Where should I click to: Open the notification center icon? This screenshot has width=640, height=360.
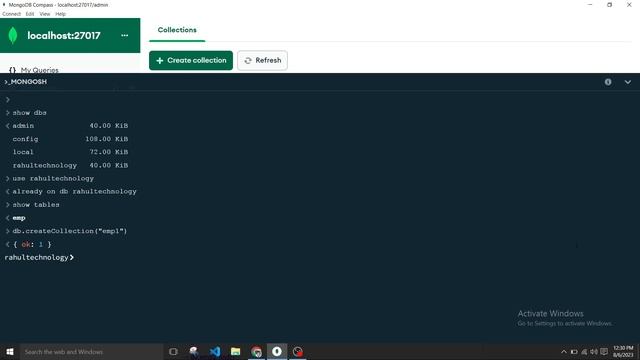coord(604,352)
